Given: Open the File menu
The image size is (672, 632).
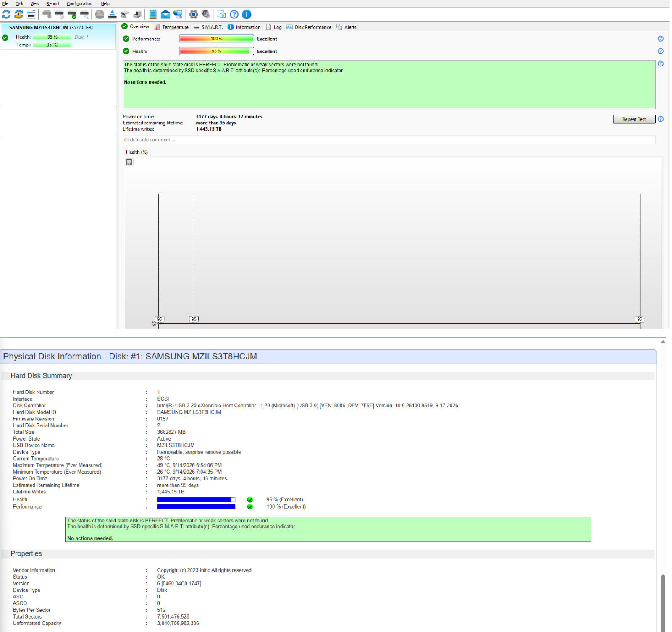Looking at the screenshot, I should click(5, 3).
